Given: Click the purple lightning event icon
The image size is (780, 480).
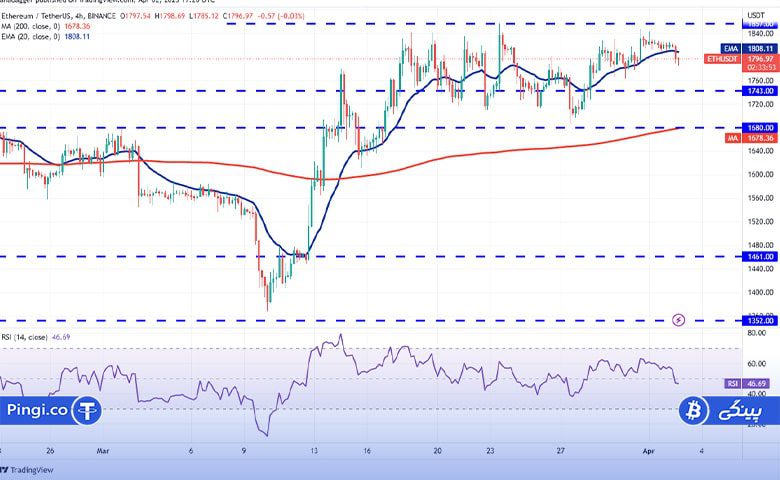Looking at the screenshot, I should 679,320.
